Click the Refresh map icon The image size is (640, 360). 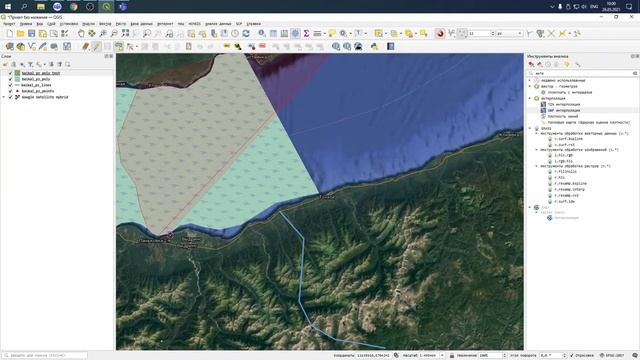tap(246, 33)
